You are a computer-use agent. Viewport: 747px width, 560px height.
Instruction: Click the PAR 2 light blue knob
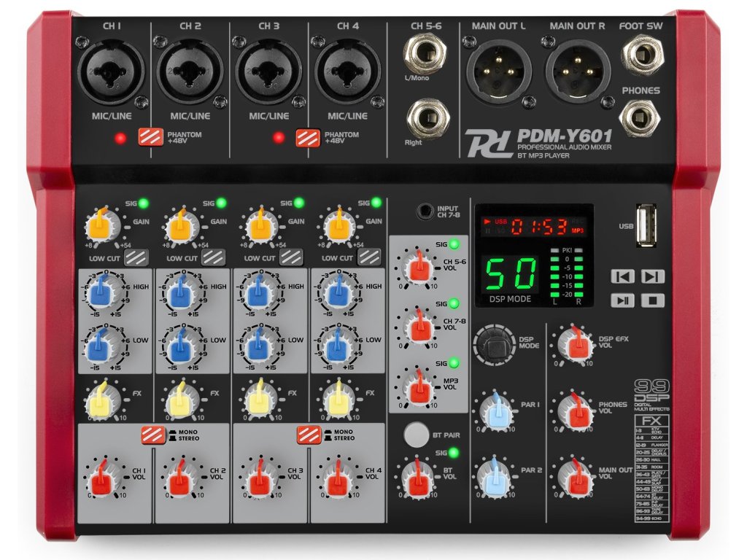point(495,476)
